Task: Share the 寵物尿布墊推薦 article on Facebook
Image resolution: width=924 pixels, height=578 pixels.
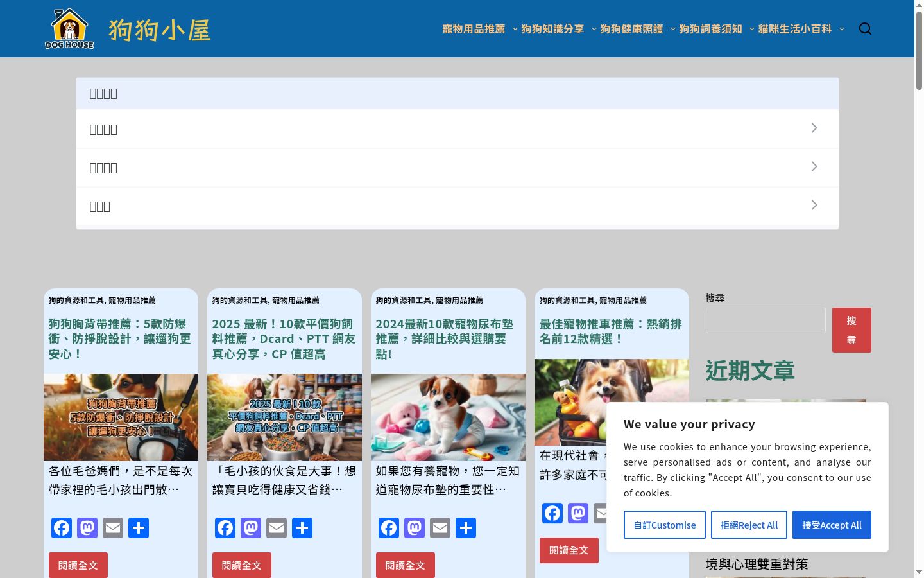Action: point(389,528)
